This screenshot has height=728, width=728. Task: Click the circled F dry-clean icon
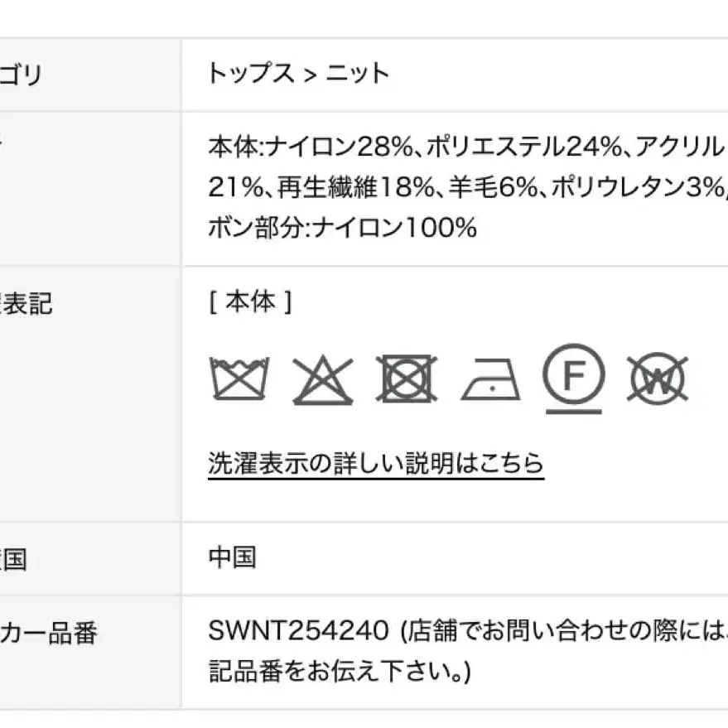point(574,376)
